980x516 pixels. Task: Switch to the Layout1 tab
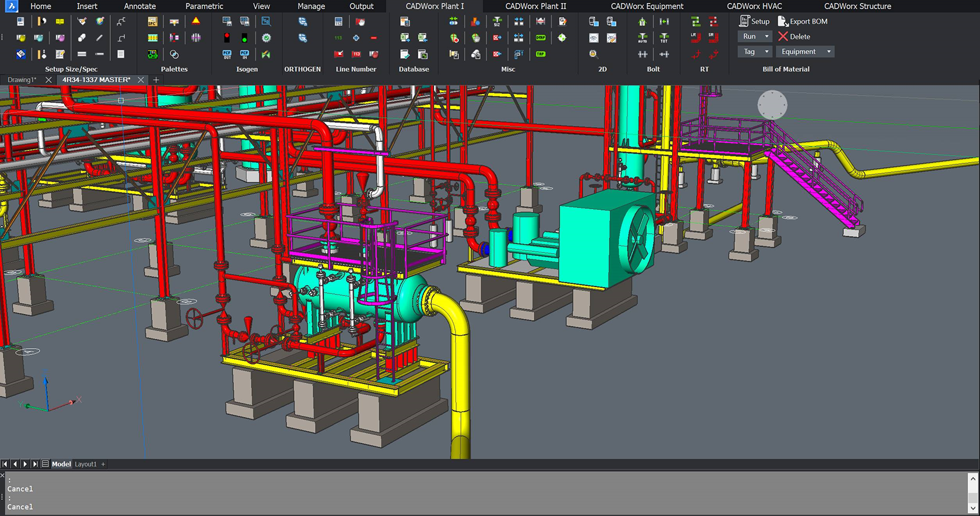(x=86, y=464)
